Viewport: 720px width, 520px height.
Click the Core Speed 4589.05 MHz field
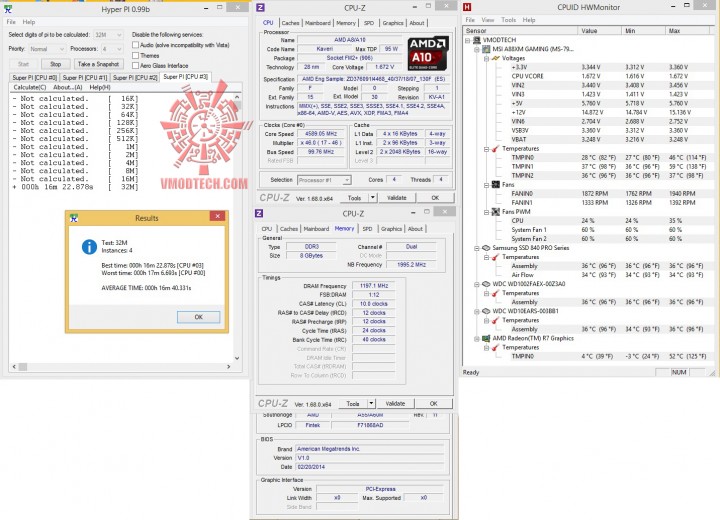click(321, 134)
